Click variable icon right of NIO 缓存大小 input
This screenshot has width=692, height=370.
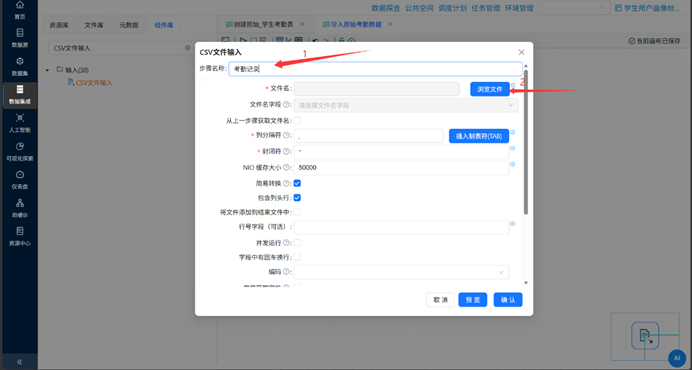512,164
